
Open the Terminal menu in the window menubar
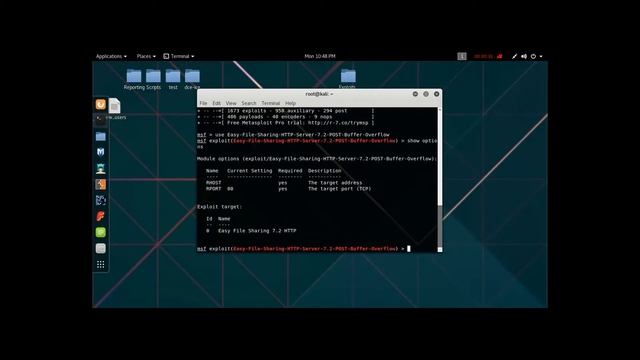(x=271, y=103)
